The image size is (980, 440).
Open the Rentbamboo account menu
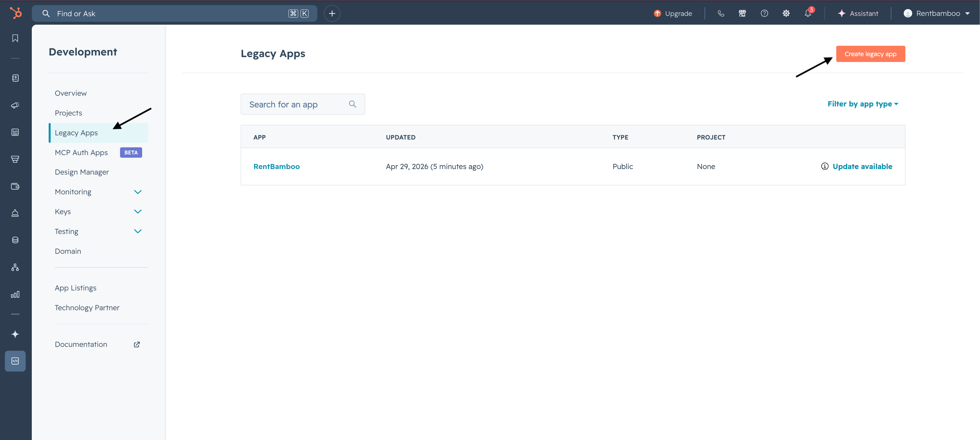point(937,14)
